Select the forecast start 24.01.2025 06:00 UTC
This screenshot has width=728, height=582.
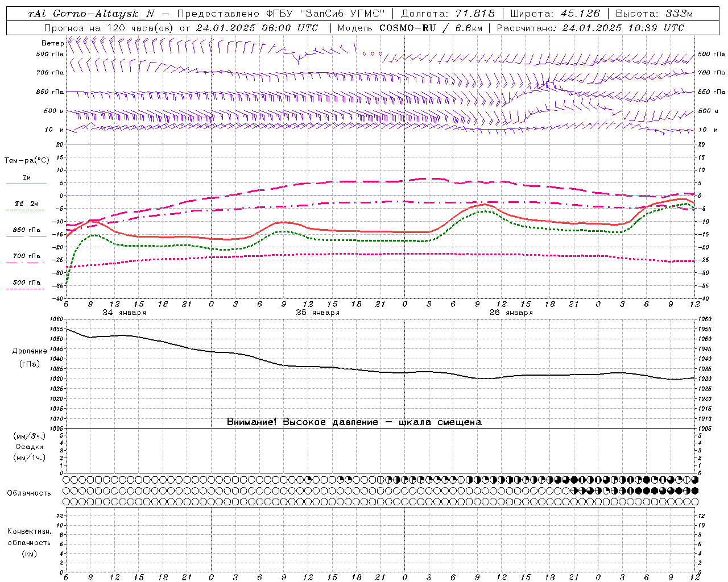point(257,28)
